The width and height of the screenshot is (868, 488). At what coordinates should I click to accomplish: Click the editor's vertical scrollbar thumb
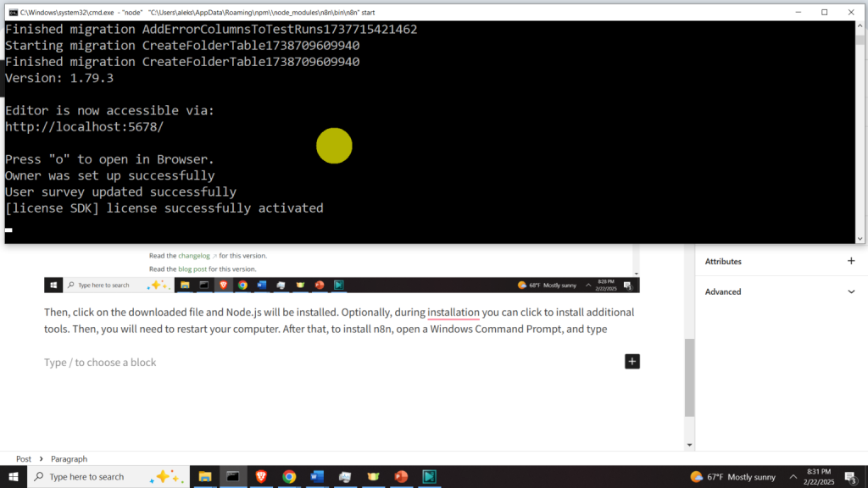click(x=689, y=377)
